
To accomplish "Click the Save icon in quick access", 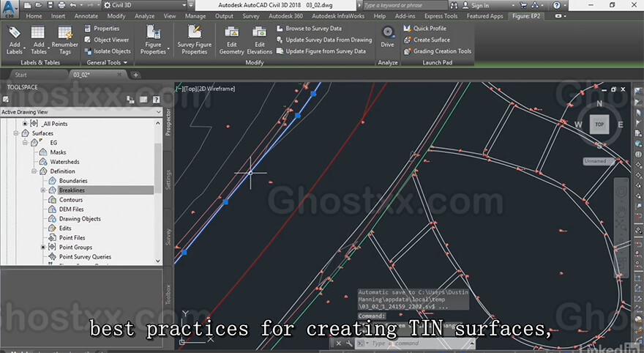I will [x=50, y=5].
